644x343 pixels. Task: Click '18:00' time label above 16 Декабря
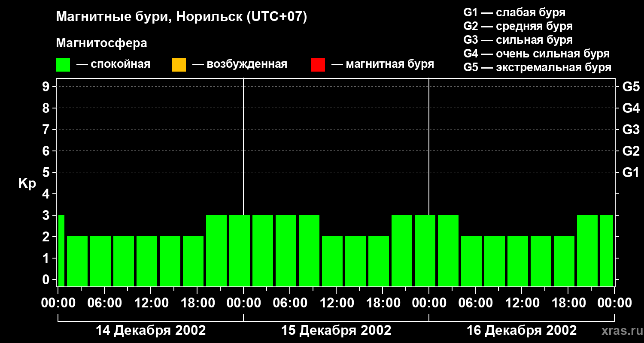(x=568, y=303)
